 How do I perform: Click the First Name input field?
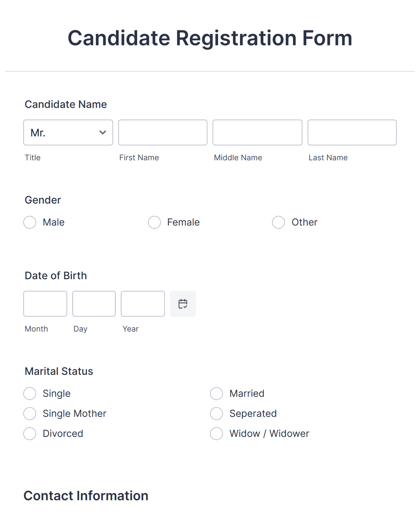163,132
